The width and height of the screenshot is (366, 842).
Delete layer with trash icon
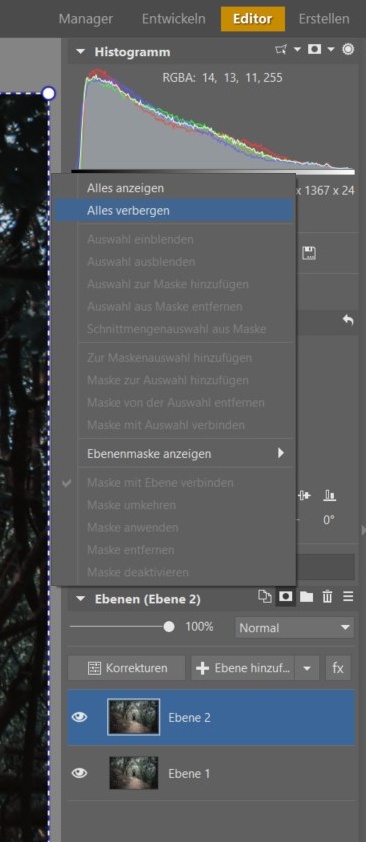327,597
